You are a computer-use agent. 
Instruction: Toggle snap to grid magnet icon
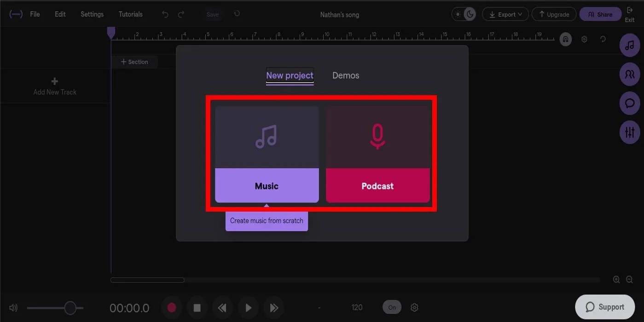pos(565,39)
